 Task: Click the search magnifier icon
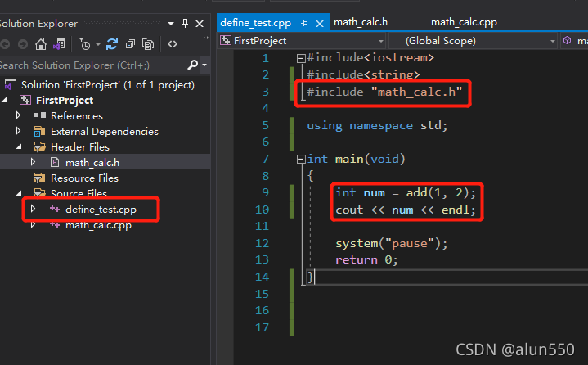pos(192,65)
